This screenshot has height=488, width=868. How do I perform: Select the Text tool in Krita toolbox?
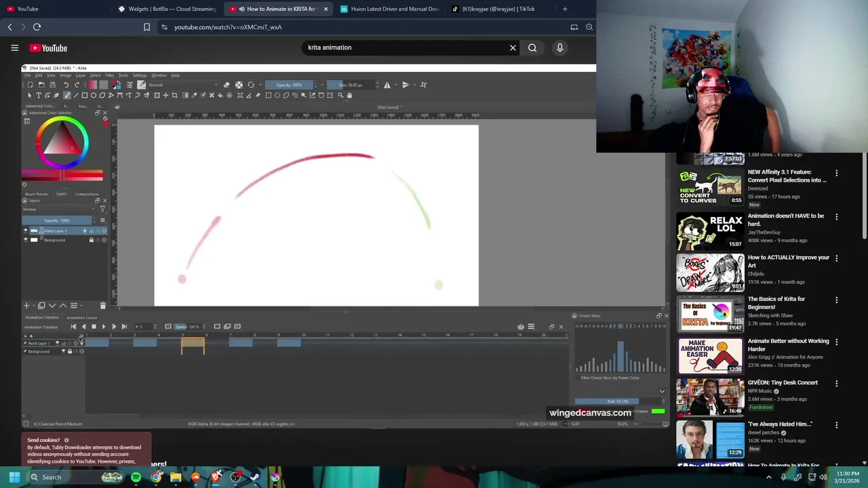[x=39, y=95]
